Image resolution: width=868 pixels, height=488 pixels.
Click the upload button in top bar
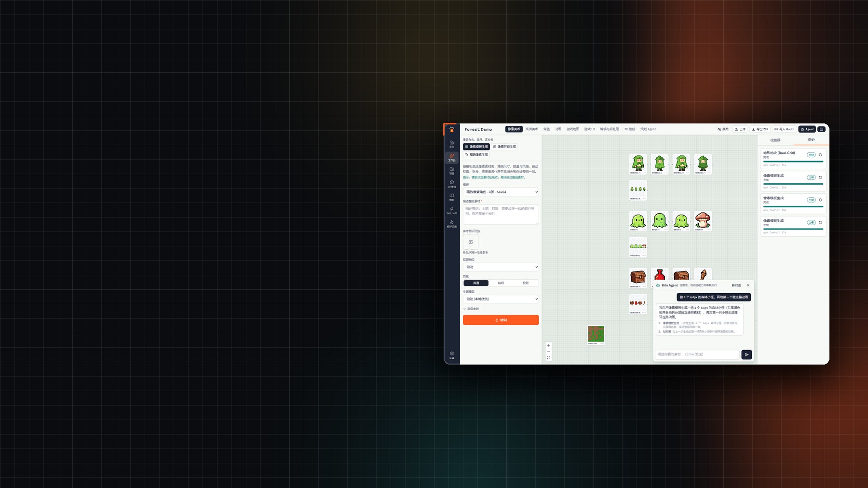740,129
